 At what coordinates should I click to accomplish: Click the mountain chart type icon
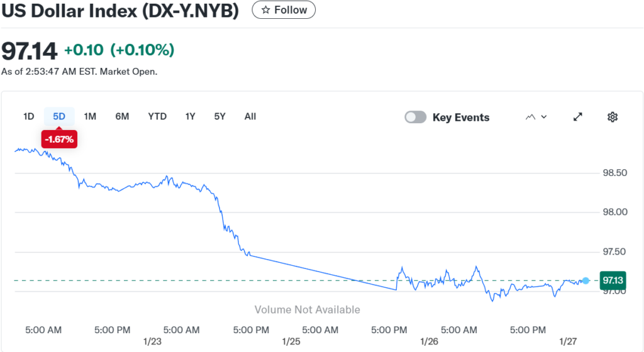pyautogui.click(x=530, y=117)
